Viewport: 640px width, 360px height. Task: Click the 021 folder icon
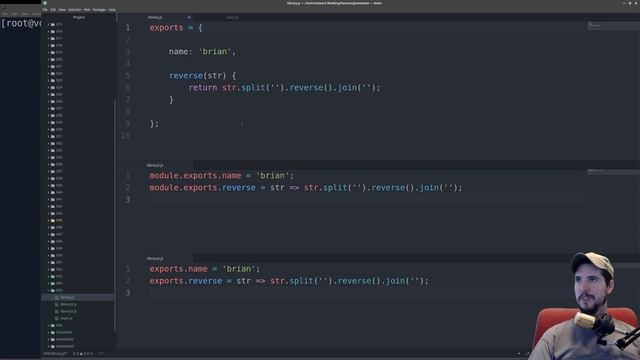click(53, 67)
